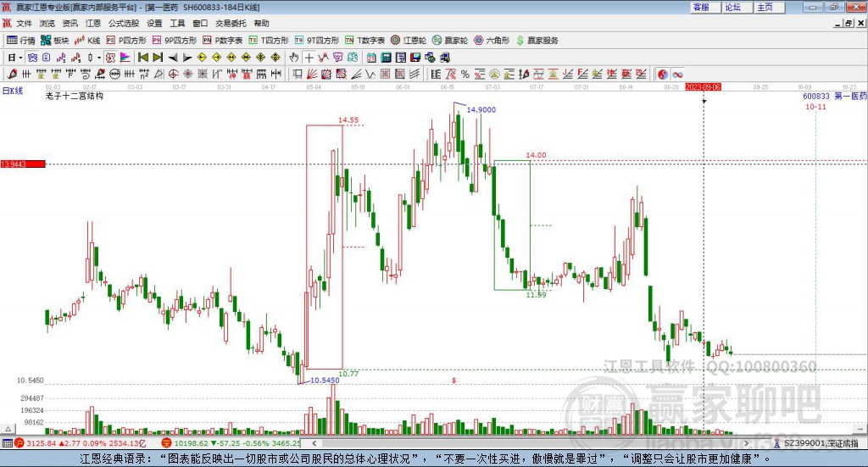Select the red pencil drawing tool
The image size is (868, 467).
click(12, 74)
